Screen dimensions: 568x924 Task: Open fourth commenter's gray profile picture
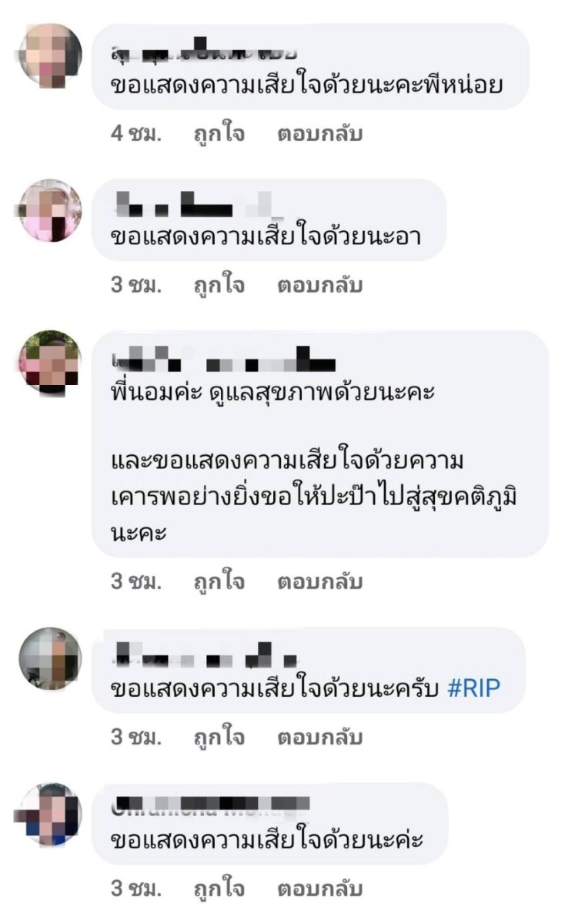(49, 658)
